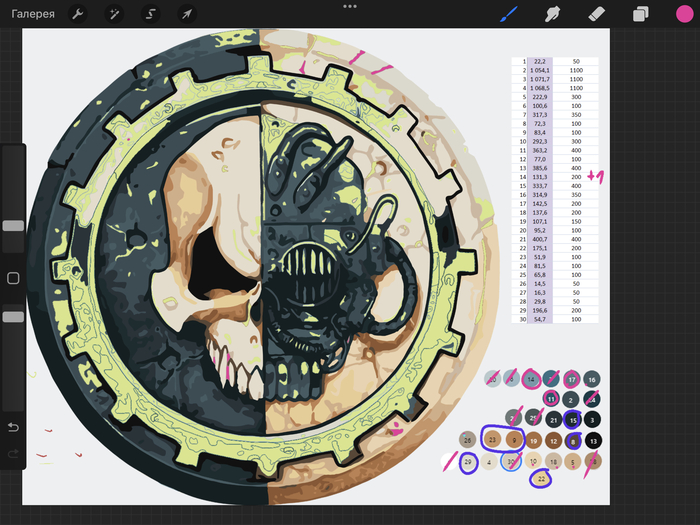Open the Gallery (Галерея)
This screenshot has width=700, height=525.
33,14
